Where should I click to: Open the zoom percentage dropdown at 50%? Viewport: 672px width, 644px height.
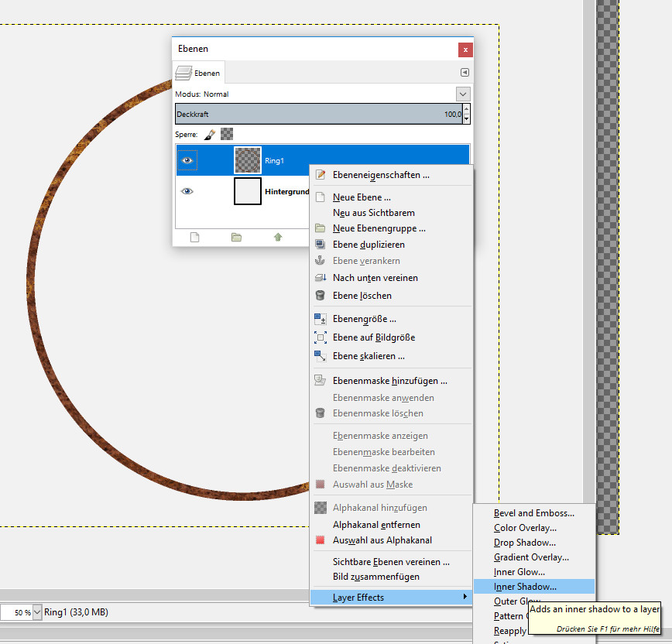coord(37,612)
